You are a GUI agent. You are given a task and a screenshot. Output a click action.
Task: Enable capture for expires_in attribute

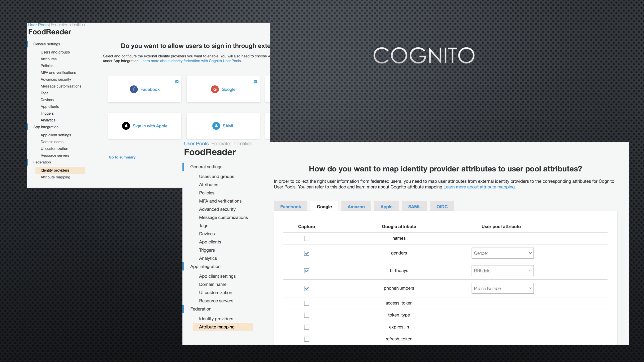pyautogui.click(x=307, y=327)
